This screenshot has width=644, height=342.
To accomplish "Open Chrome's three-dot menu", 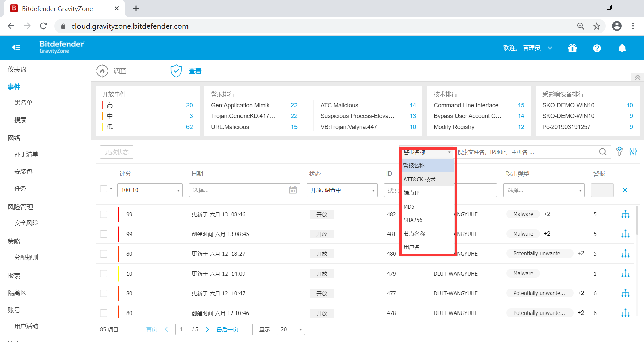I will tap(633, 26).
